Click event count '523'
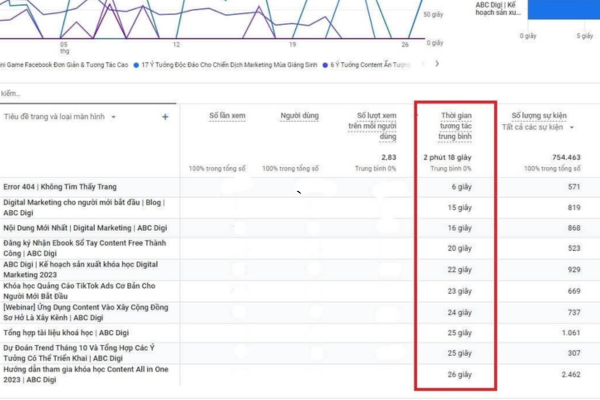This screenshot has height=400, width=600. click(574, 248)
